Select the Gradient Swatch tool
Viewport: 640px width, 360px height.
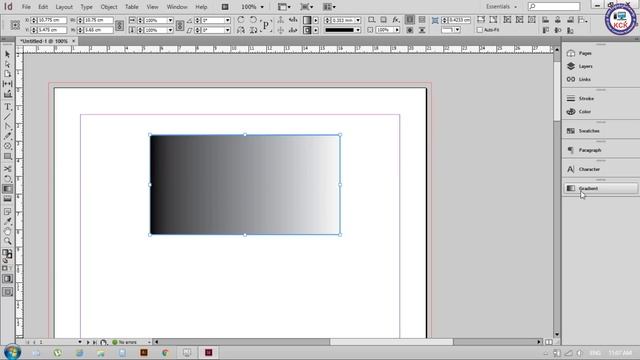pos(7,189)
